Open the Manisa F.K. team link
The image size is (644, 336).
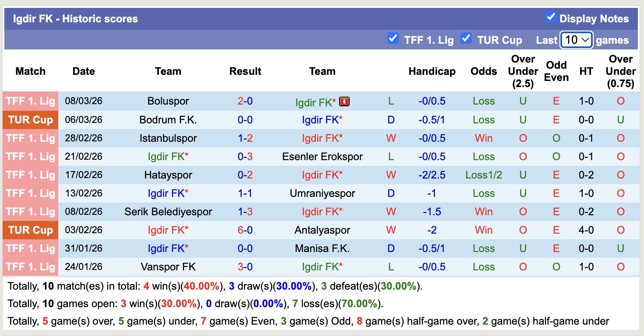(x=322, y=248)
